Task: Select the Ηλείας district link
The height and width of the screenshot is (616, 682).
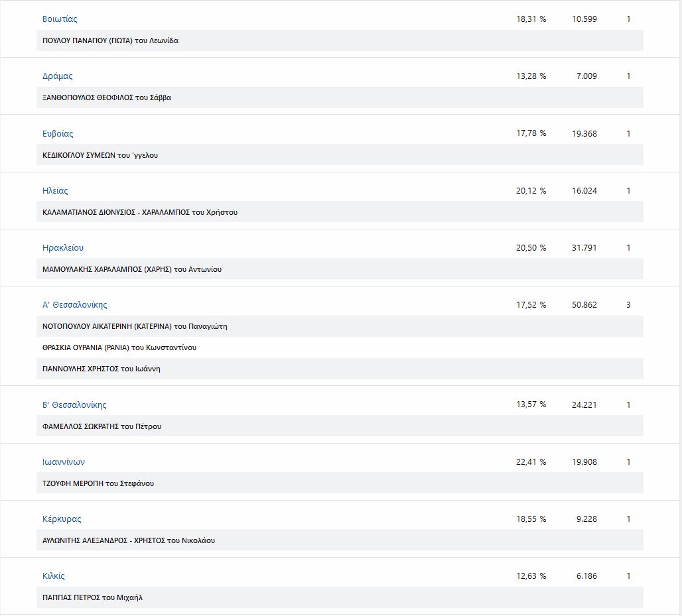Action: coord(55,191)
